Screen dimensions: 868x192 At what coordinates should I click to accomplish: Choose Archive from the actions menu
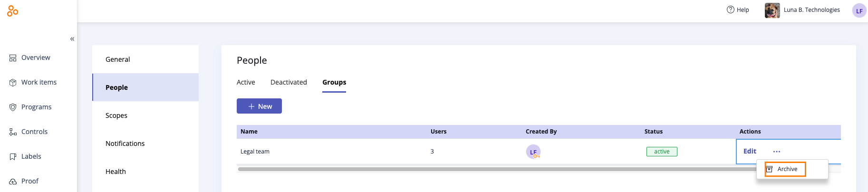click(785, 169)
